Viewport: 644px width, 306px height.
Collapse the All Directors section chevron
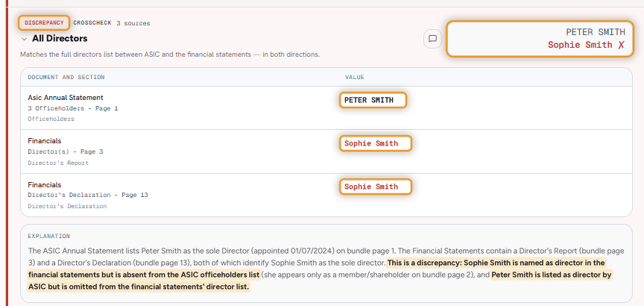(24, 39)
